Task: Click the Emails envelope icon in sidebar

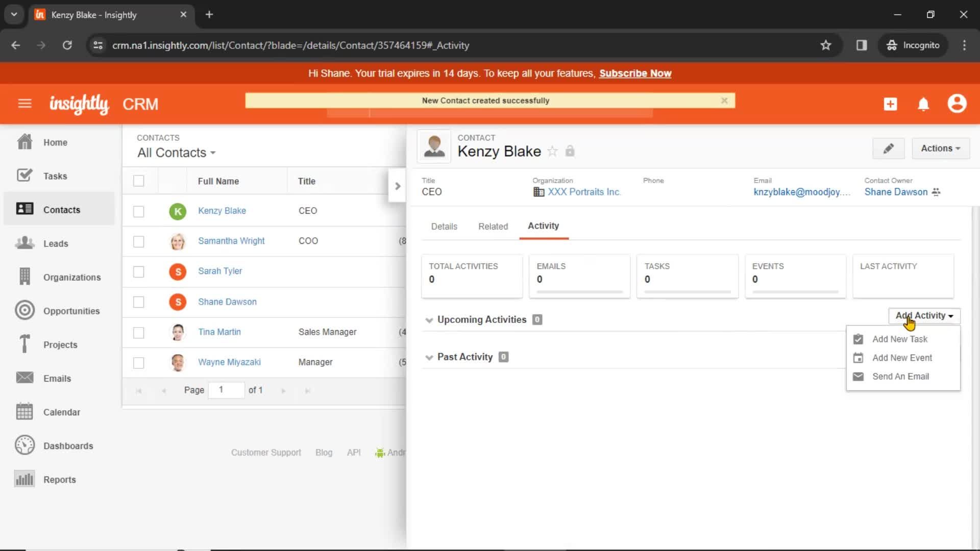Action: (24, 378)
